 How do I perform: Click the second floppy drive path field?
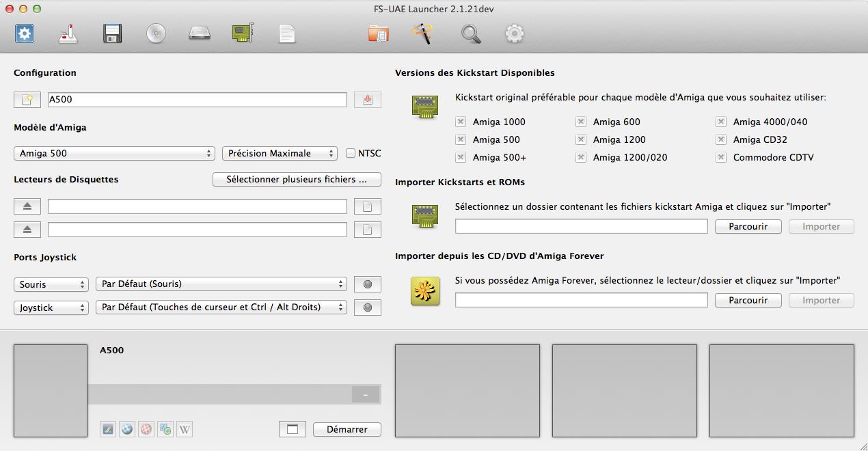(x=198, y=230)
